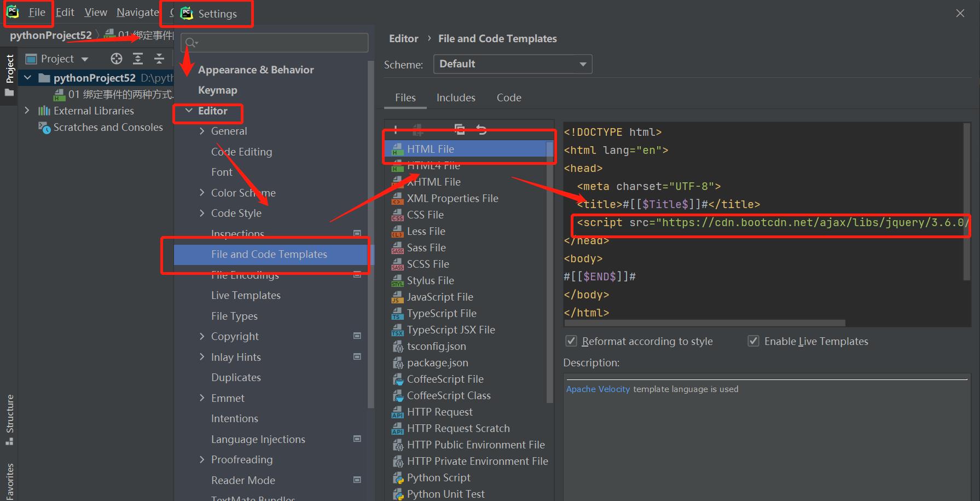
Task: Click the template code horizontal scrollbar
Action: tap(704, 323)
